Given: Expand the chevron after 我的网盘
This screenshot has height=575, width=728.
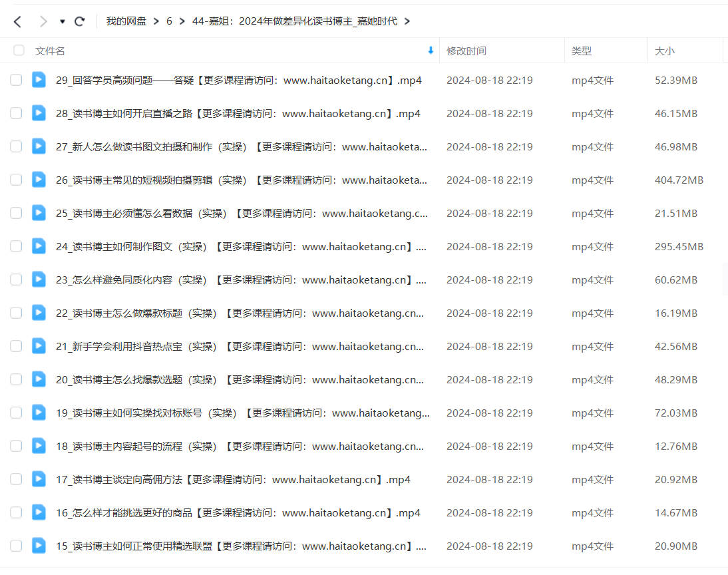Looking at the screenshot, I should 156,21.
